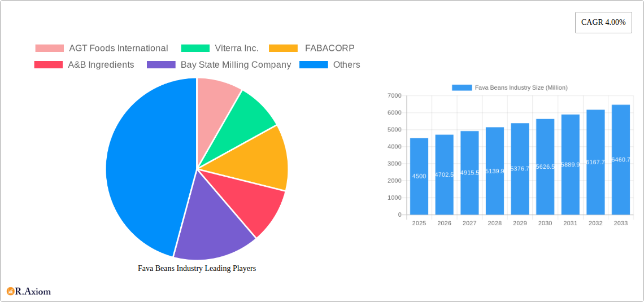This screenshot has height=302, width=644.
Task: Click the 2033 bar in chart
Action: (x=620, y=160)
